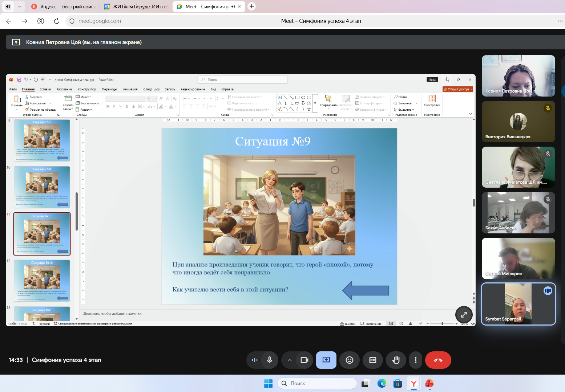Screen dimensions: 565x392
Task: Click the red leave call button
Action: pos(438,360)
